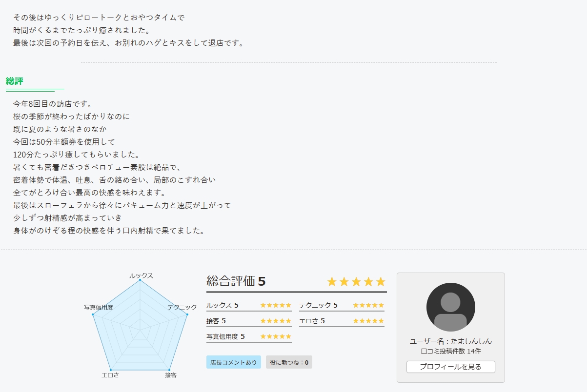Image resolution: width=587 pixels, height=392 pixels.
Task: Click the 接客 label on radar chart
Action: tap(171, 375)
